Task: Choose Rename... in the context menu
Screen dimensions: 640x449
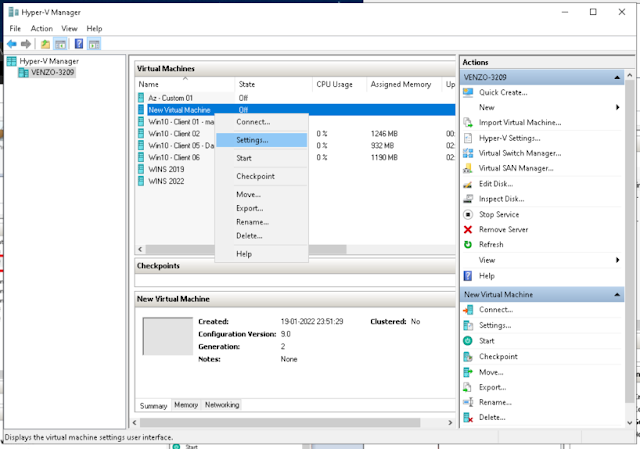Action: coord(261,222)
